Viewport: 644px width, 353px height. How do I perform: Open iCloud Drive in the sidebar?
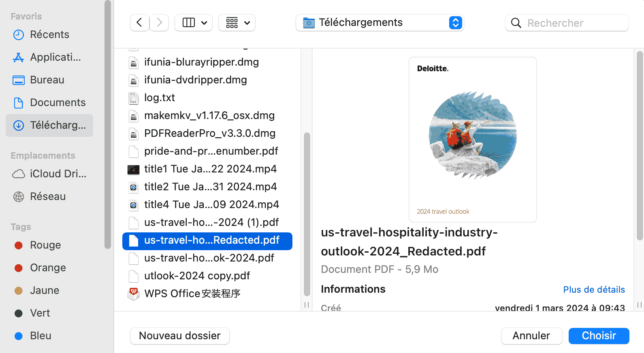pyautogui.click(x=49, y=174)
